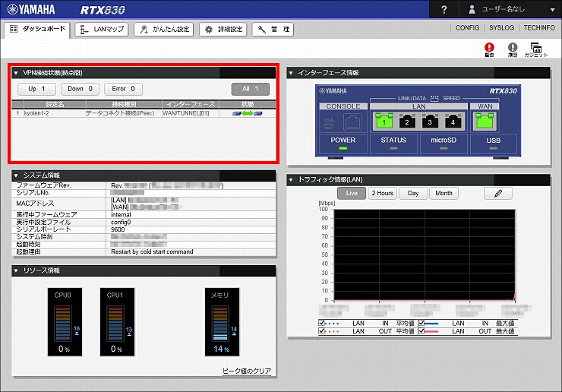
Task: Click the CPU0 usage meter
Action: (65, 322)
